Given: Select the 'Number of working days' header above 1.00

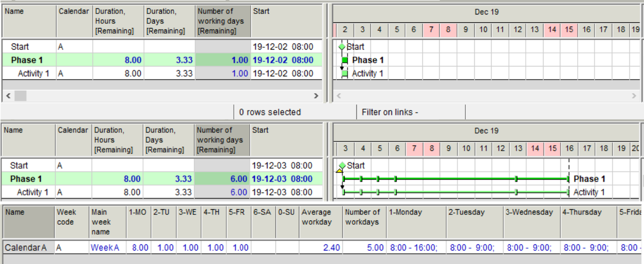Looking at the screenshot, I should [x=222, y=21].
